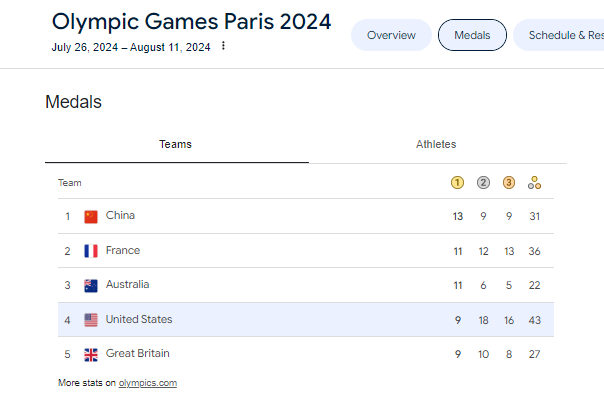
Task: Click the United States flag icon
Action: tap(91, 320)
